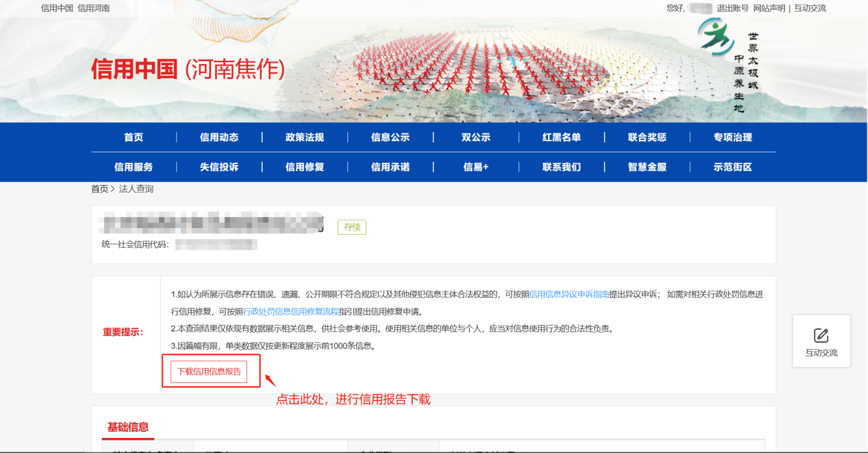Select 专项治理 in navigation bar
Viewport: 868px width, 453px height.
click(x=732, y=137)
